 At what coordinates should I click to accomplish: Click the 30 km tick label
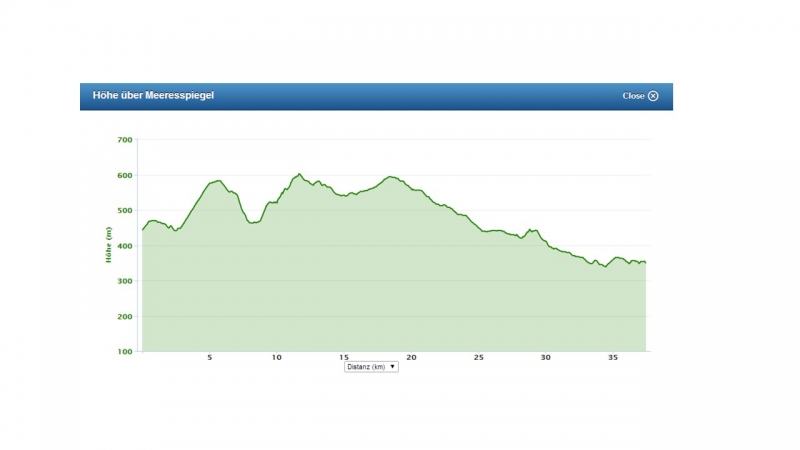click(546, 358)
